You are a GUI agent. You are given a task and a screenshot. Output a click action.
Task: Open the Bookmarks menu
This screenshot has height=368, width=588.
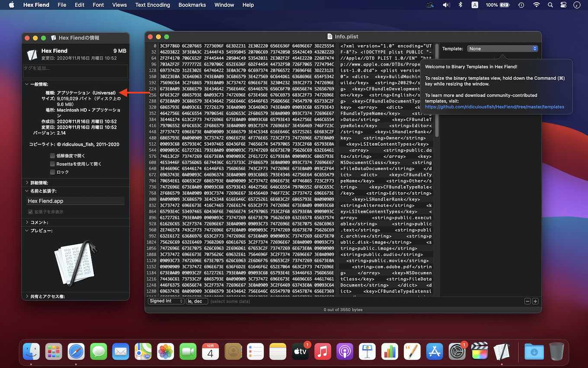(x=192, y=5)
